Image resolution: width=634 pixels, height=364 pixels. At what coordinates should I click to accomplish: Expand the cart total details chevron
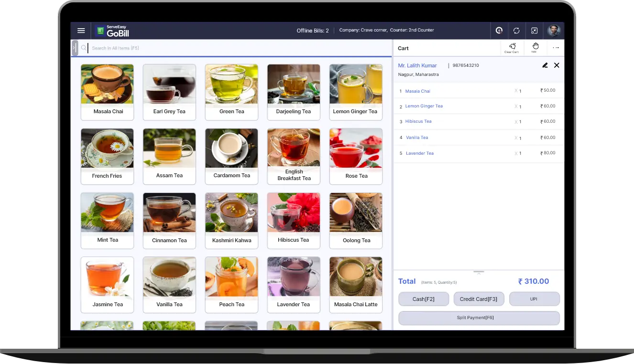click(479, 272)
